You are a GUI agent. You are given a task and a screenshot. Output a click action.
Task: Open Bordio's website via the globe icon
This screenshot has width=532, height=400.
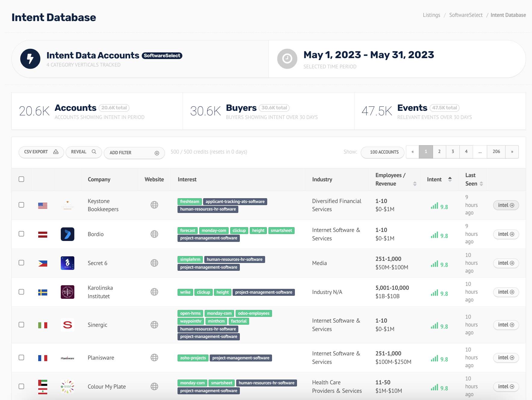point(154,234)
